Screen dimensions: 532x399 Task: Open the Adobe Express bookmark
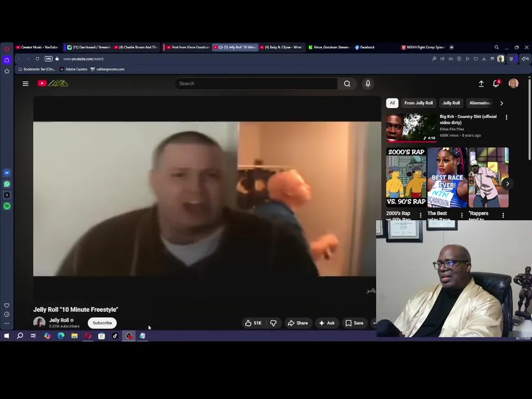click(74, 69)
